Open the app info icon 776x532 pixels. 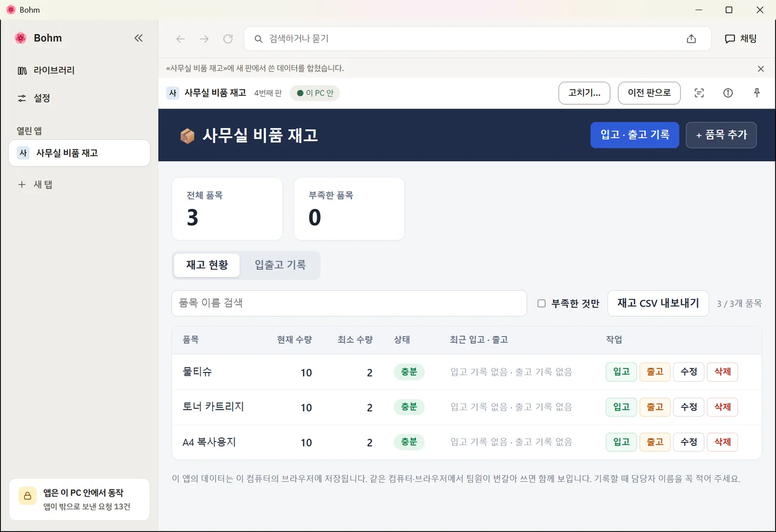728,93
